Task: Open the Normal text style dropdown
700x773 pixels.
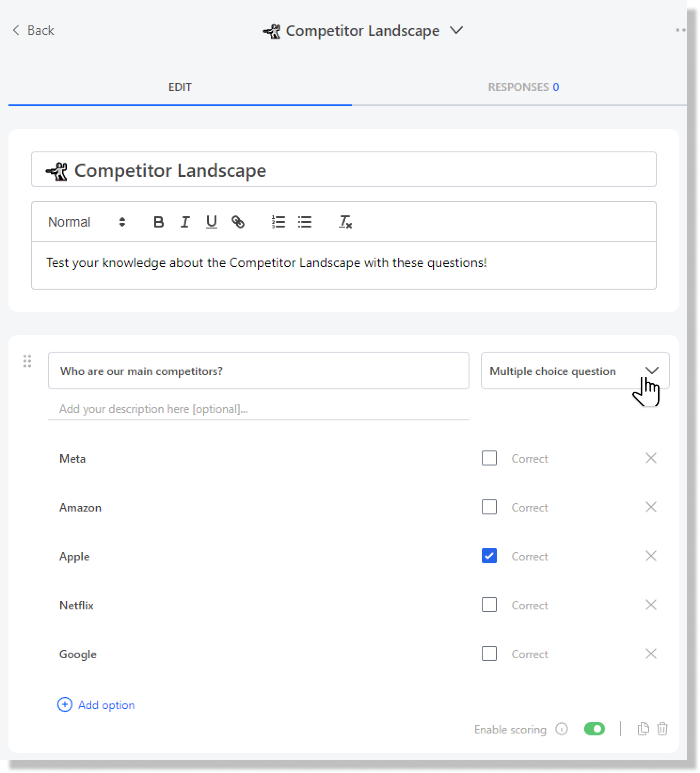Action: point(87,222)
